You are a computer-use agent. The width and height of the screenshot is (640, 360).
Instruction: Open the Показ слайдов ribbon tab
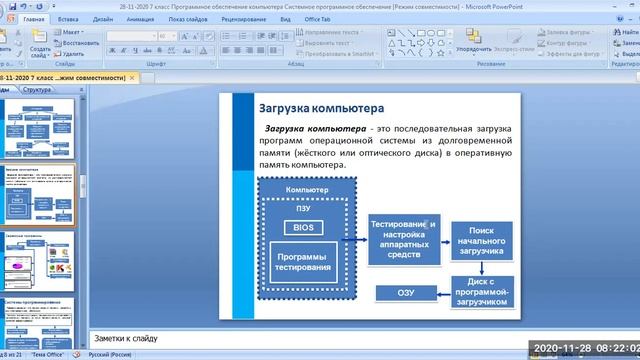coord(188,19)
